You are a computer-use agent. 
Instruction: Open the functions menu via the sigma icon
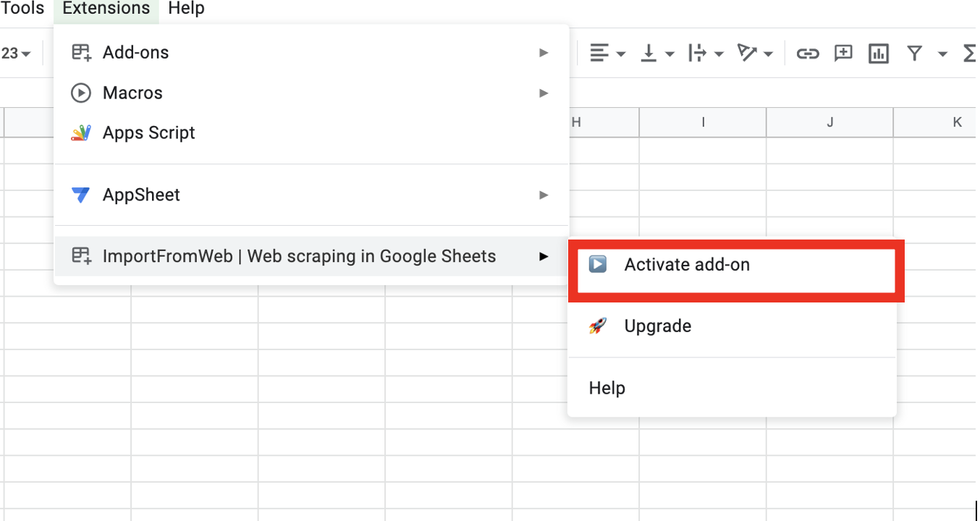pyautogui.click(x=968, y=53)
